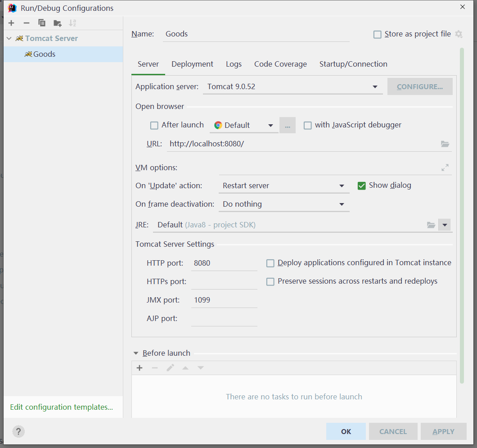Image resolution: width=477 pixels, height=448 pixels.
Task: Click the IntelliJ logo in the title bar
Action: tap(12, 8)
